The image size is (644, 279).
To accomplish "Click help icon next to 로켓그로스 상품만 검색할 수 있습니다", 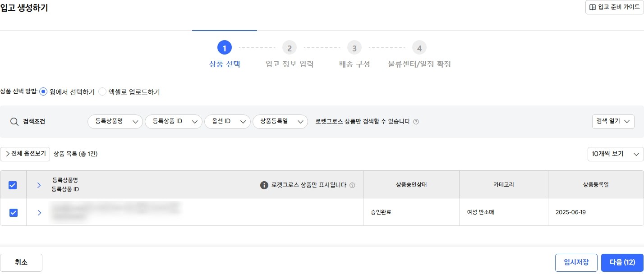I will [416, 122].
